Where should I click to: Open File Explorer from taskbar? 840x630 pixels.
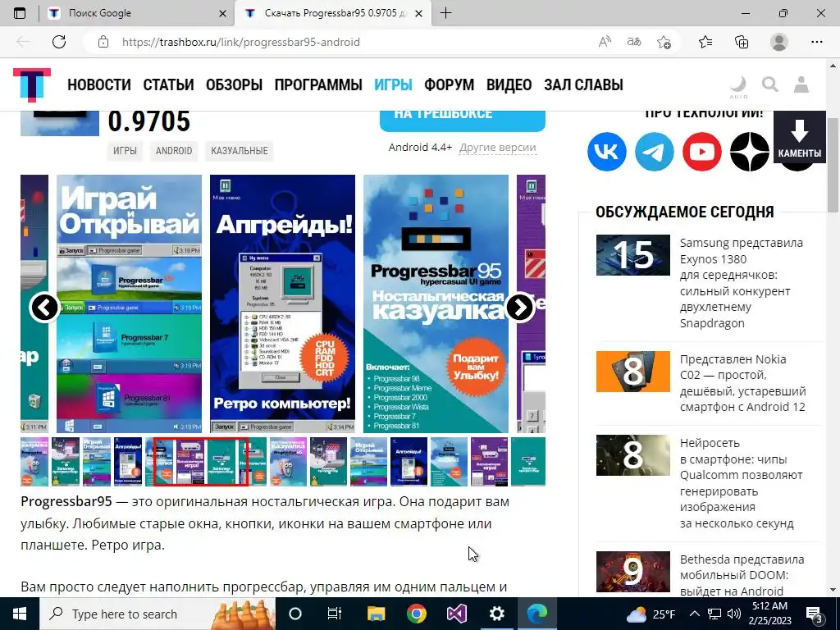point(376,614)
